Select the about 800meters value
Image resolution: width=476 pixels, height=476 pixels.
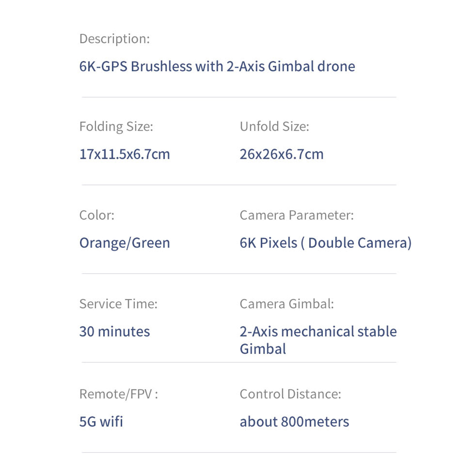click(x=294, y=422)
